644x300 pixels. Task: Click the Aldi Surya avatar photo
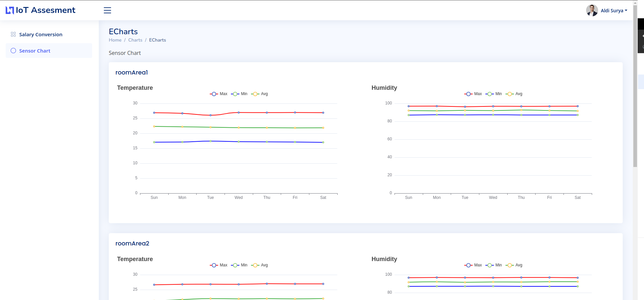[591, 10]
